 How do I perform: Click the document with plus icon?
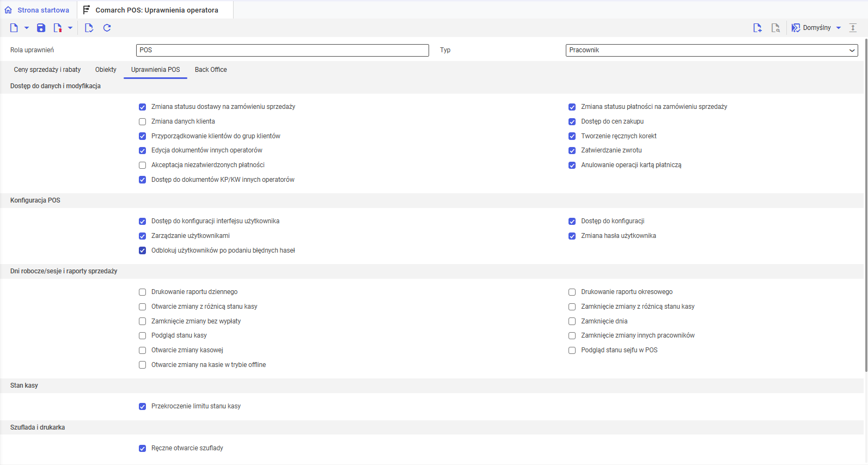[x=757, y=28]
